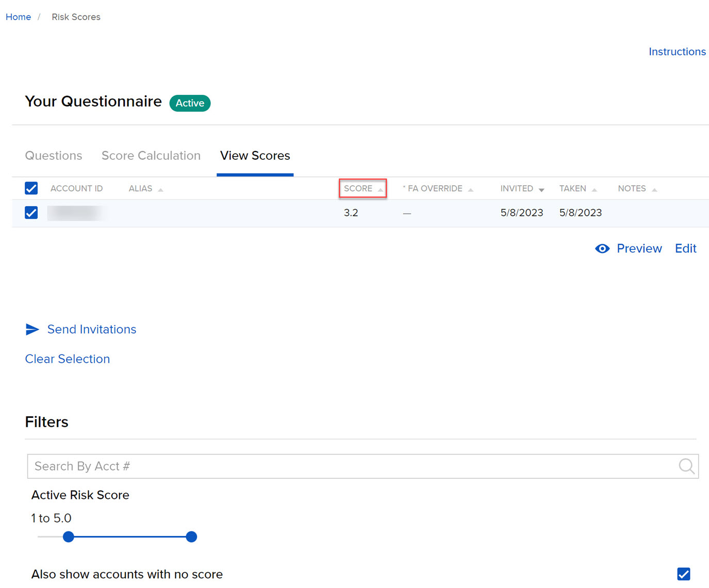Click the sort arrow on the TAKEN column
Screen dimensions: 709x588
coord(596,189)
